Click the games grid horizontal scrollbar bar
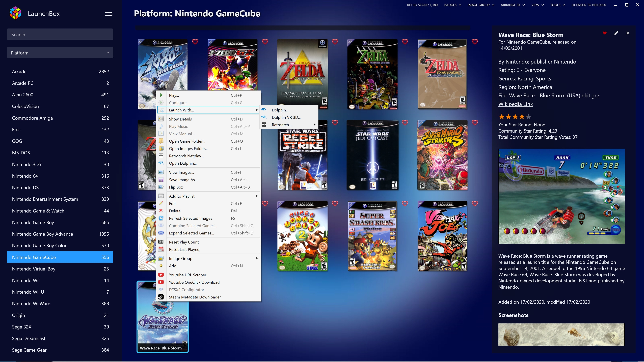 (x=303, y=28)
